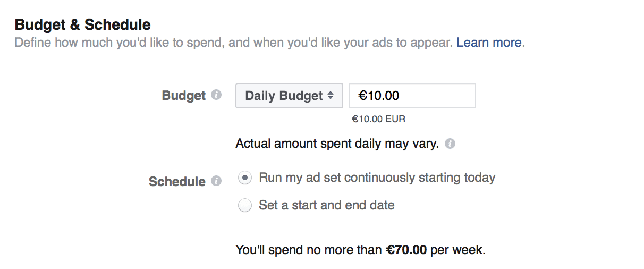Click the 'per week.' text at the bottom
Screen dimensions: 644x269
[457, 250]
